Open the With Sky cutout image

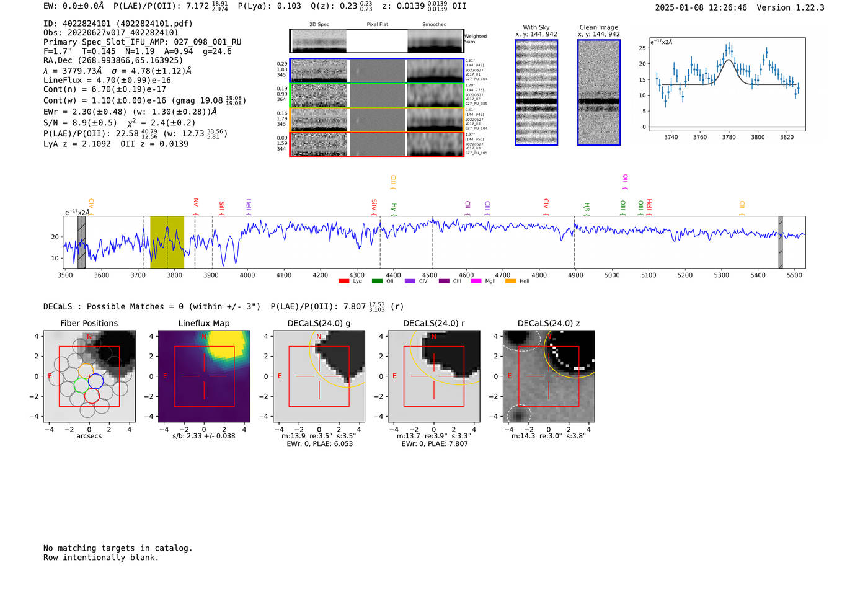(536, 92)
